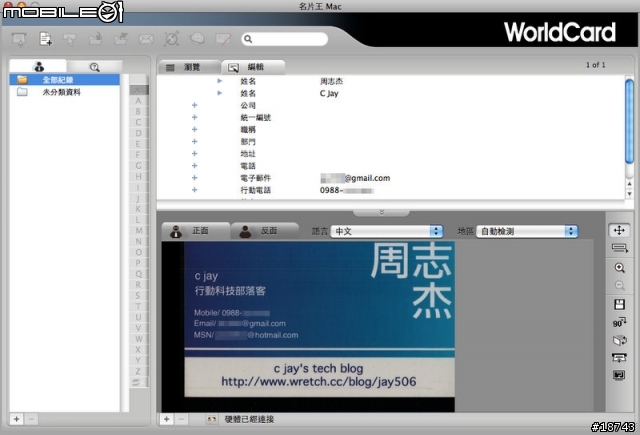
Task: Click the hardware status icon beside 硬體已經連接
Action: click(211, 419)
